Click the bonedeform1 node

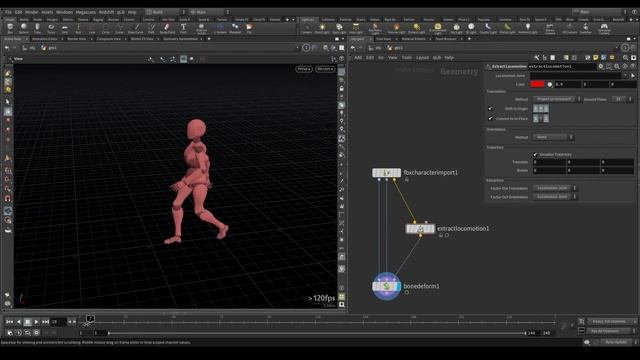386,286
